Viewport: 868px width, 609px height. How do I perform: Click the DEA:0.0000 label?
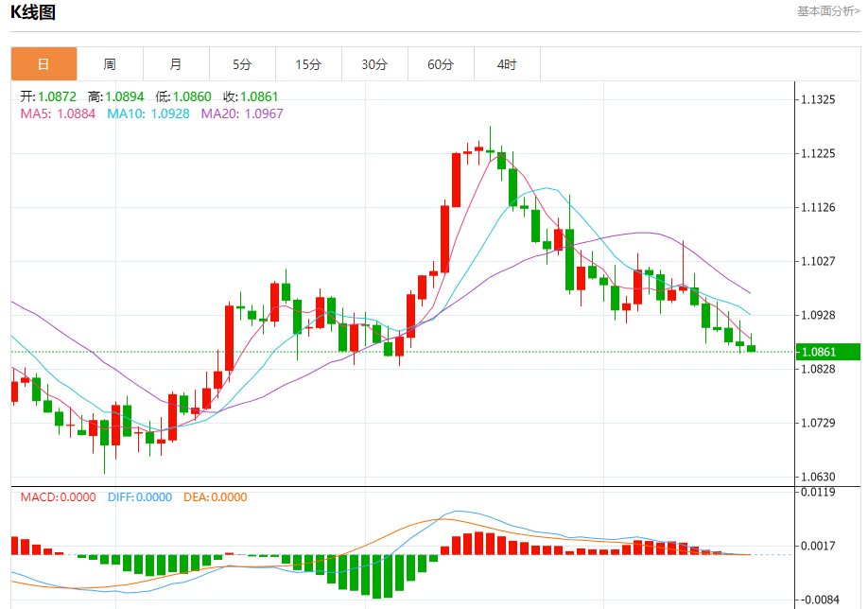pyautogui.click(x=216, y=497)
